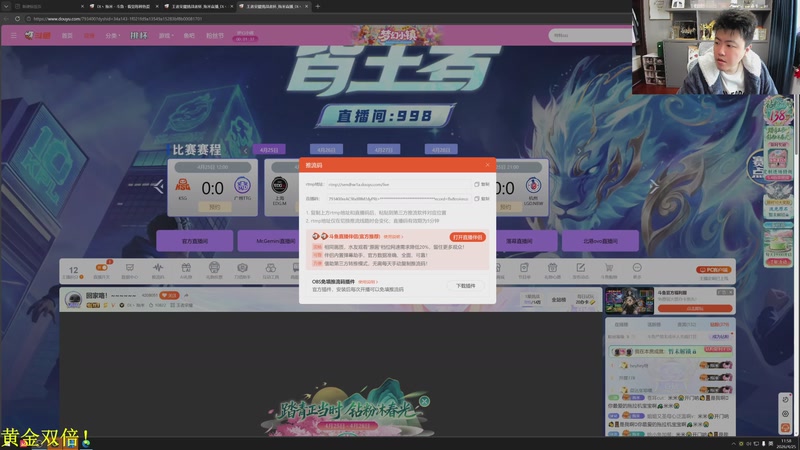Click the 梦幻小镇 header banner

(397, 35)
